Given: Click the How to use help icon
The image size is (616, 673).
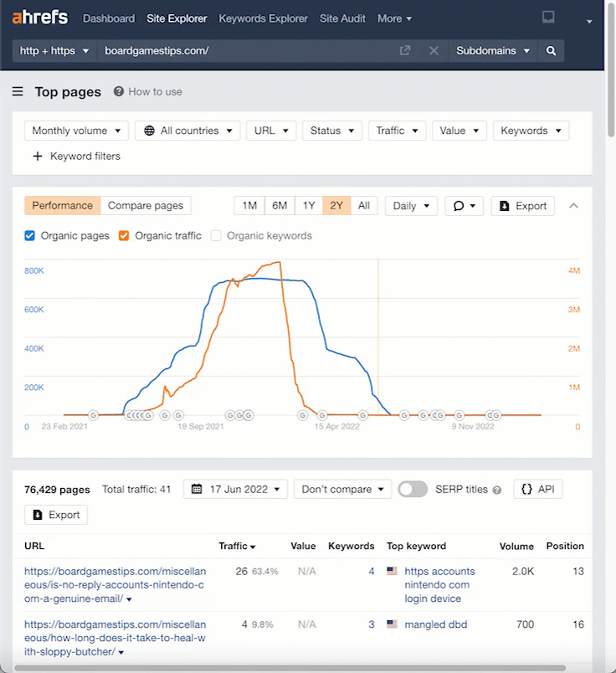Looking at the screenshot, I should click(119, 92).
